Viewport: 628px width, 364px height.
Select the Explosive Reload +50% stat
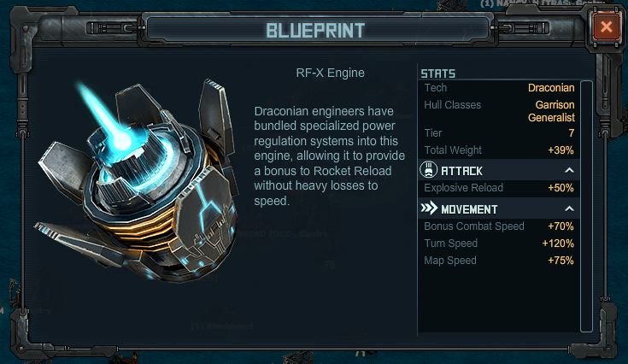[499, 188]
